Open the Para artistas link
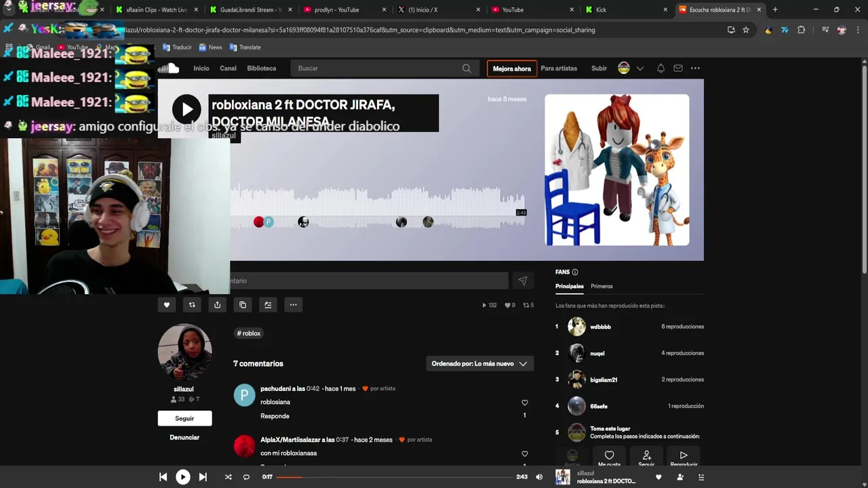The height and width of the screenshot is (488, 868). 559,68
